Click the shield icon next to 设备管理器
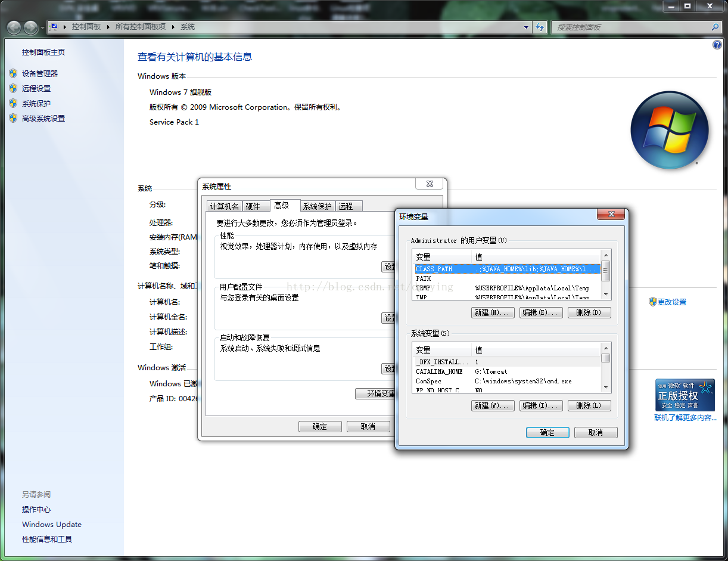The image size is (728, 561). pyautogui.click(x=13, y=73)
